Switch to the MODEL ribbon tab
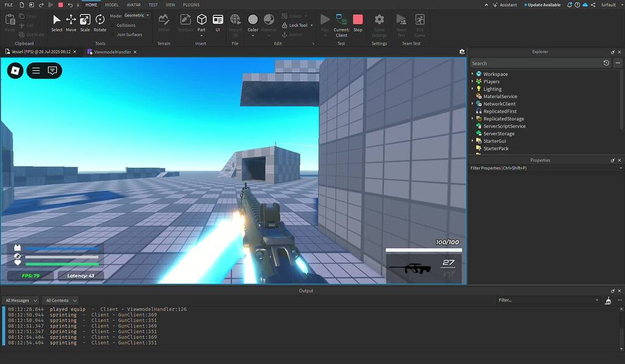 point(111,4)
